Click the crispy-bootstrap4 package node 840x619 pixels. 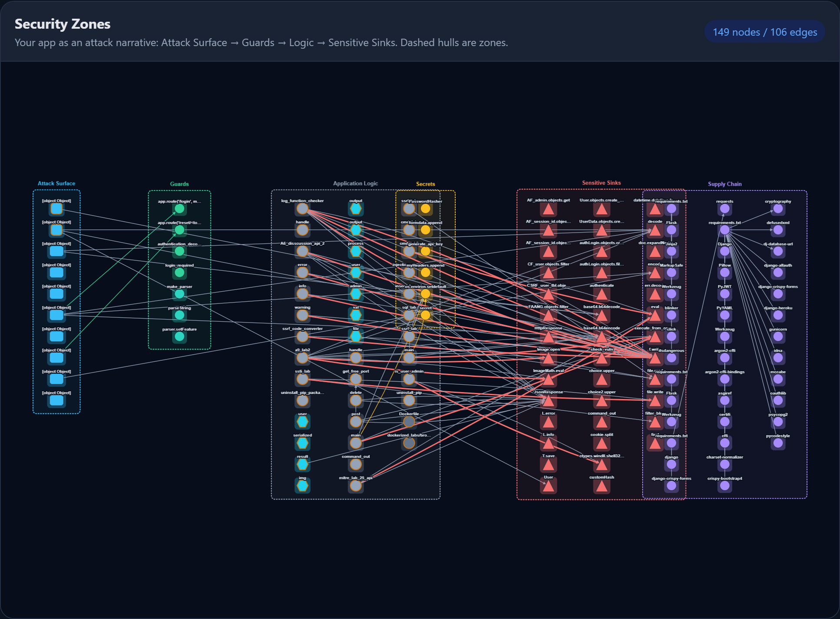[725, 486]
